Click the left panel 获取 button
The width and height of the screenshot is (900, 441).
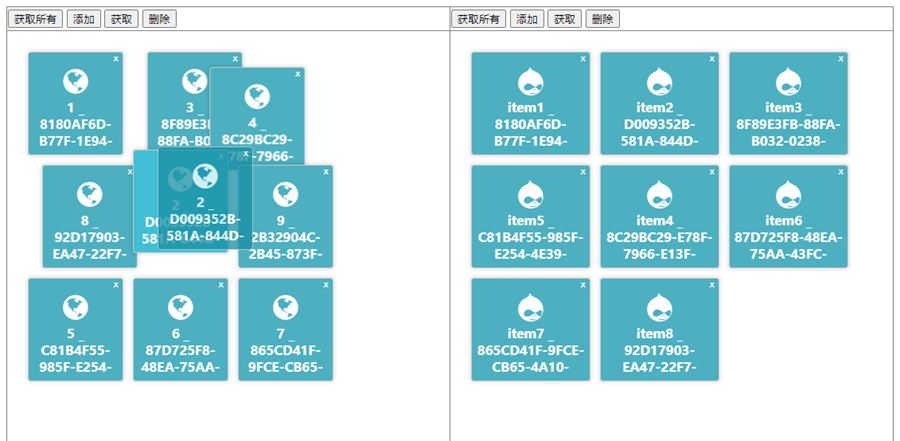pyautogui.click(x=122, y=19)
